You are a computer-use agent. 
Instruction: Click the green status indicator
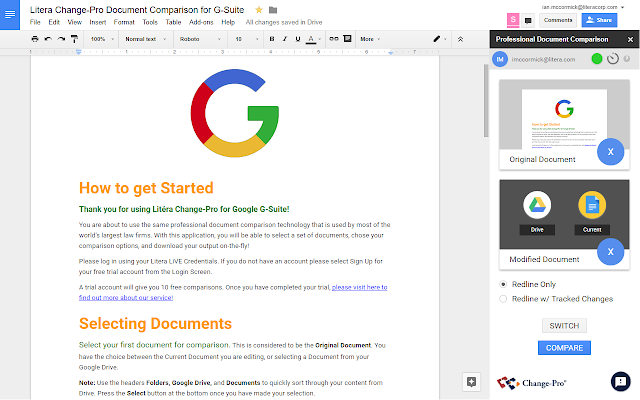click(x=597, y=59)
